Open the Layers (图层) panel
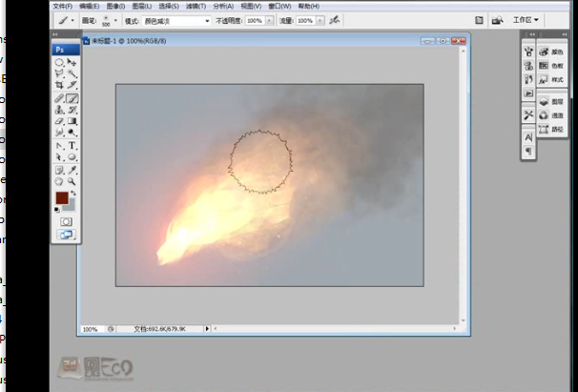This screenshot has width=578, height=392. 552,101
